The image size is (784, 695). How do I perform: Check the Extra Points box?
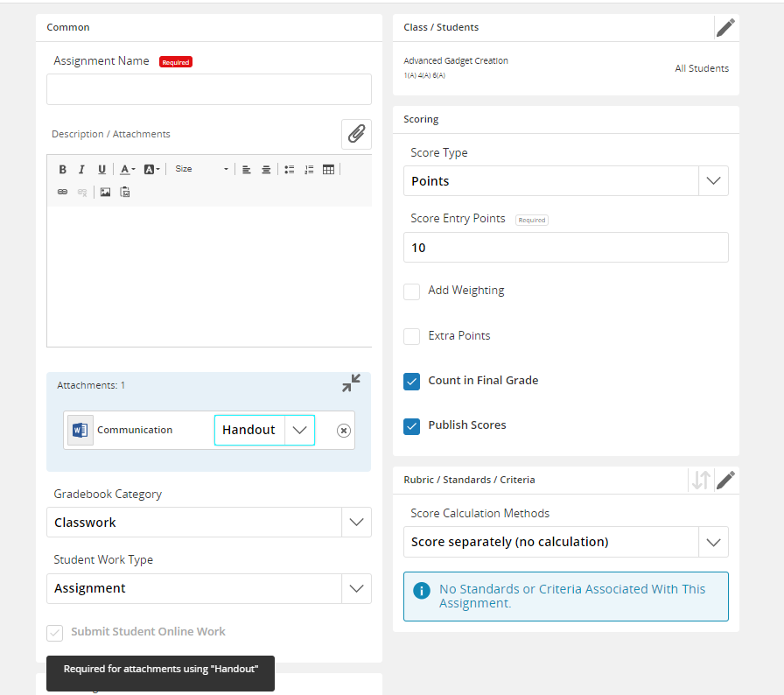pyautogui.click(x=411, y=336)
